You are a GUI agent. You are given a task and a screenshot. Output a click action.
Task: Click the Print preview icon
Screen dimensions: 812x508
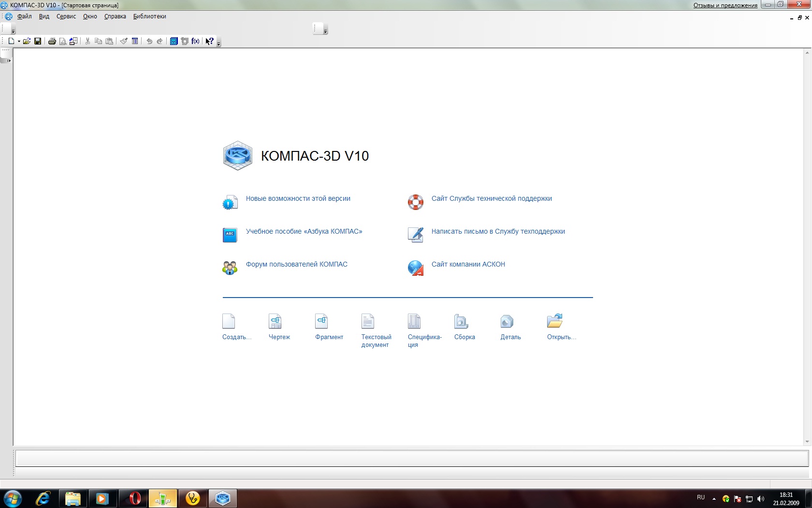click(x=63, y=41)
